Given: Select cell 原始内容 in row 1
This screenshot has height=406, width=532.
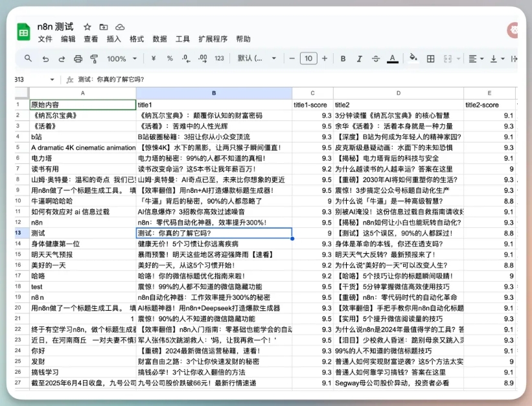Looking at the screenshot, I should click(x=83, y=104).
